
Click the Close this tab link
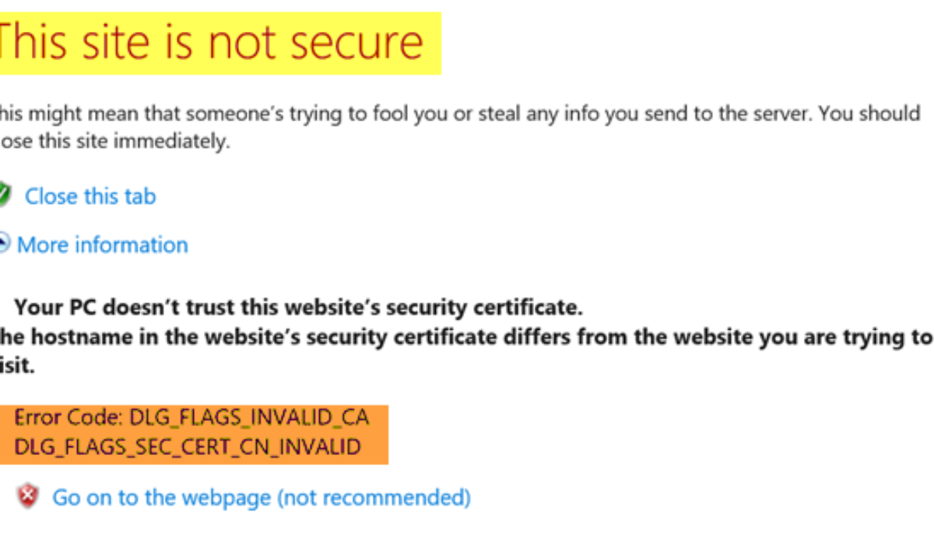click(90, 196)
